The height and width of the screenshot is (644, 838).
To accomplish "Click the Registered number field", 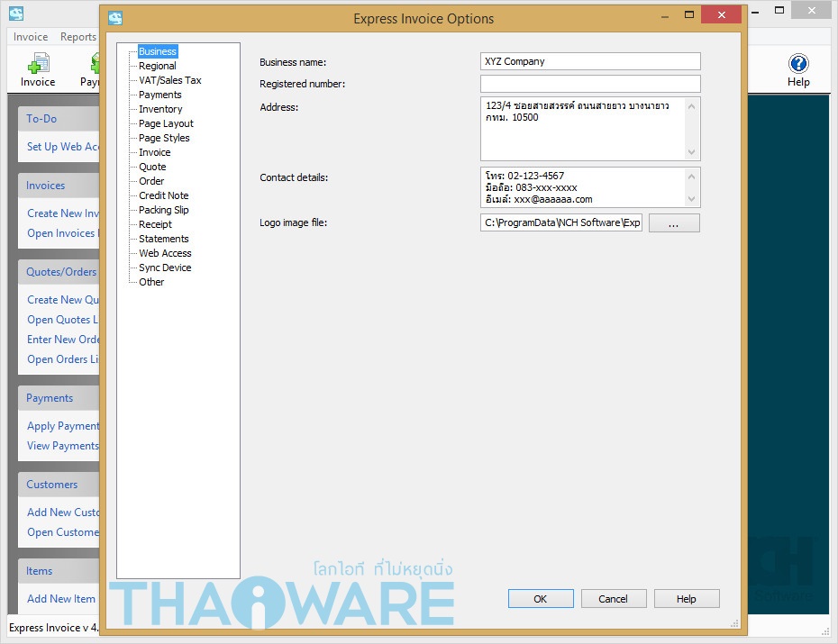I will (x=590, y=84).
